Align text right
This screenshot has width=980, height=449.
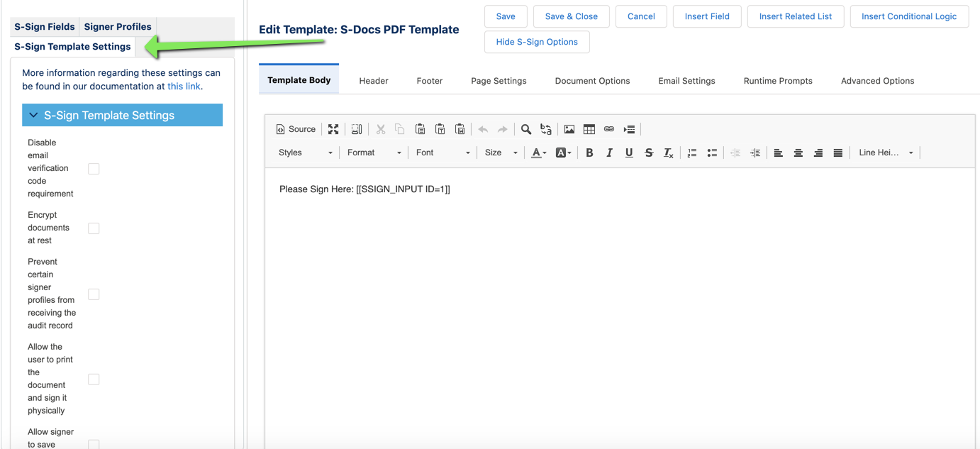(818, 153)
